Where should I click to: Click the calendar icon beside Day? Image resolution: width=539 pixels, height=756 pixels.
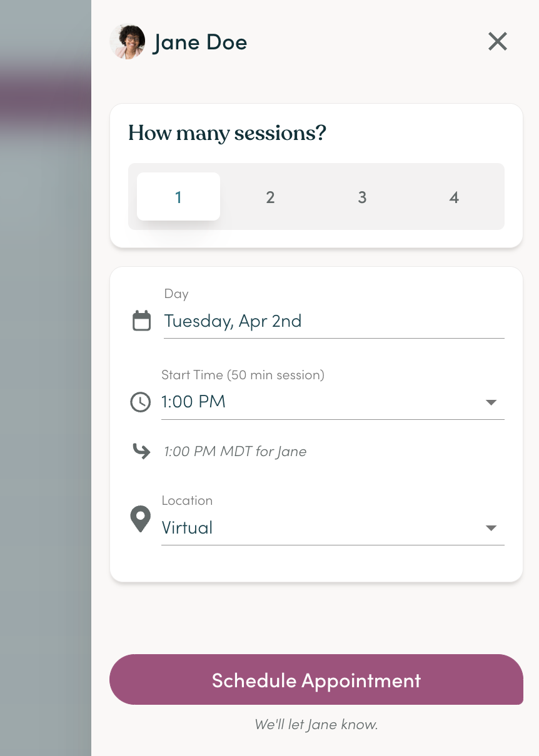pos(142,321)
